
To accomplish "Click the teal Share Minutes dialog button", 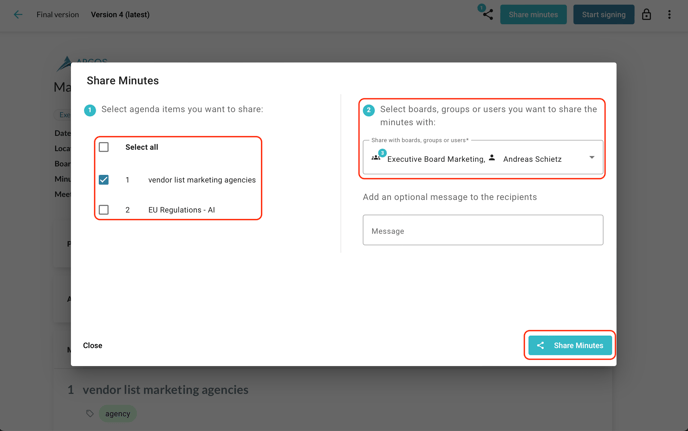I will [570, 345].
